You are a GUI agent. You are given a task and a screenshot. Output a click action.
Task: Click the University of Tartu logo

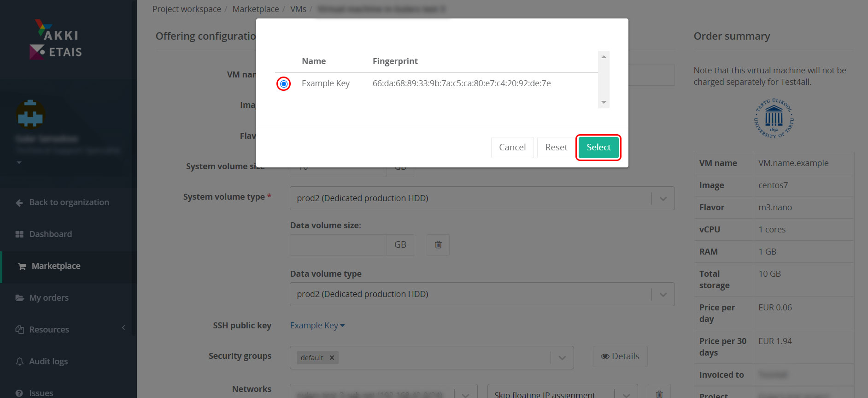click(774, 118)
